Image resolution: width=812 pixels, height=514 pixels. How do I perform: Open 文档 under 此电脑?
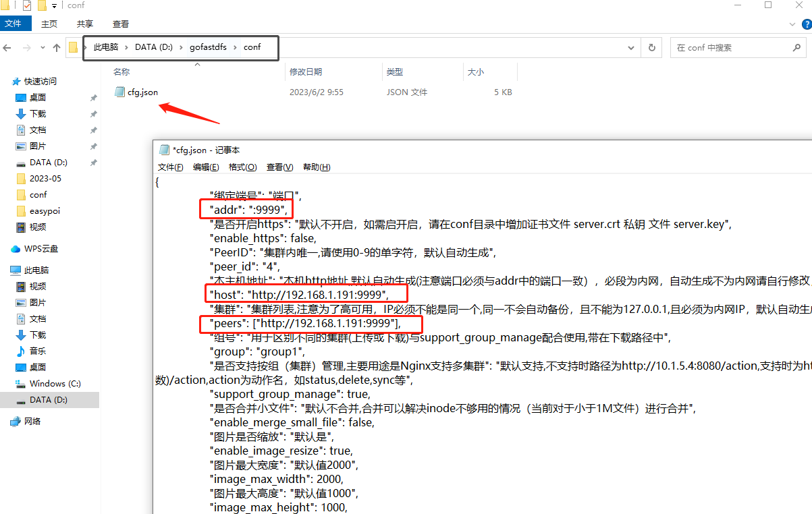pyautogui.click(x=38, y=318)
